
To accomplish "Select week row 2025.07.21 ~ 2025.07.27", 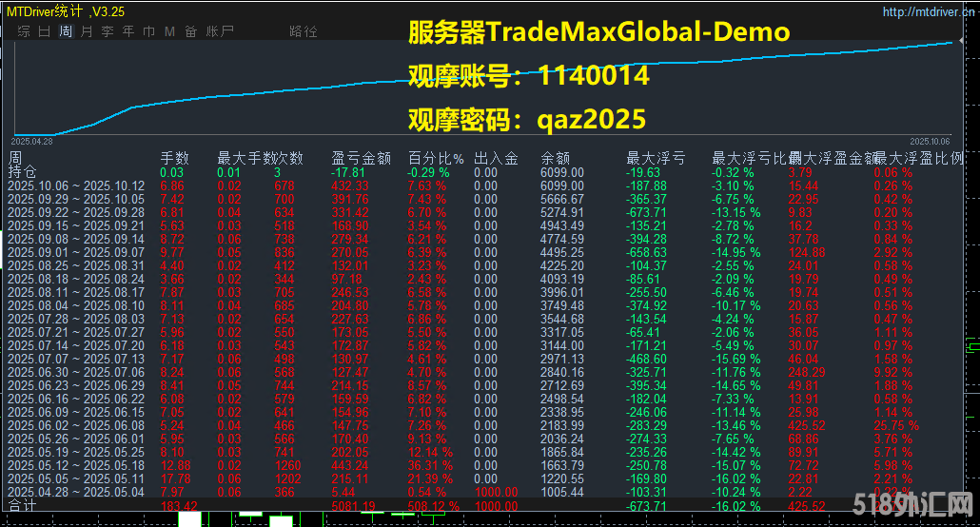I will click(x=76, y=333).
